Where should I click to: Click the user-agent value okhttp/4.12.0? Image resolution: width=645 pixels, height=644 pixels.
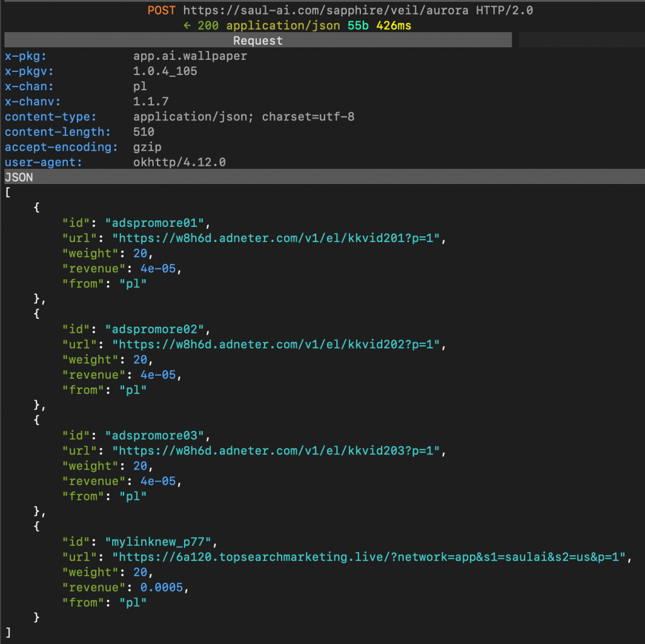pyautogui.click(x=179, y=163)
